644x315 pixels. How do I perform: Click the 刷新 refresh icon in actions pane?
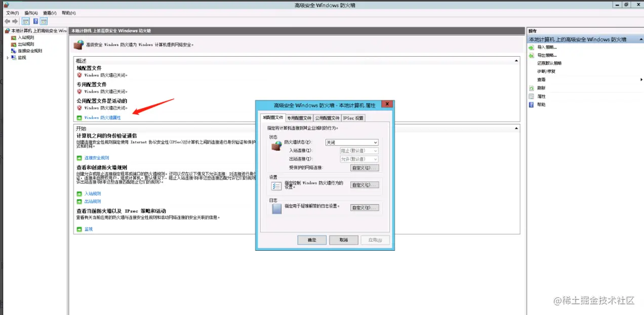point(531,88)
